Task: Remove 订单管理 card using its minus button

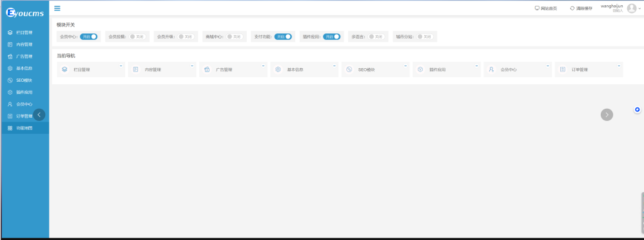Action: click(619, 65)
